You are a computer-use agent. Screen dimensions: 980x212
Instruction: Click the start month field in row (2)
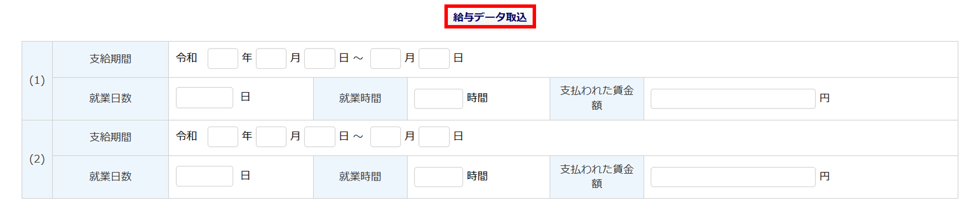(x=271, y=137)
